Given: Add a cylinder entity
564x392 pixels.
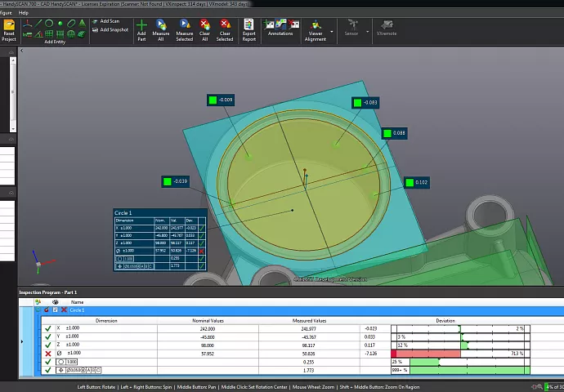Looking at the screenshot, I should 60,34.
